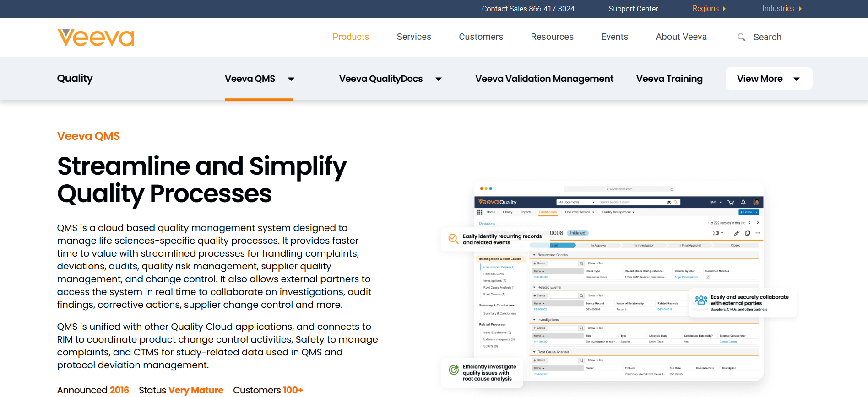The width and height of the screenshot is (868, 397).
Task: Click 'Easily and securely collaborate' callout text
Action: click(749, 300)
